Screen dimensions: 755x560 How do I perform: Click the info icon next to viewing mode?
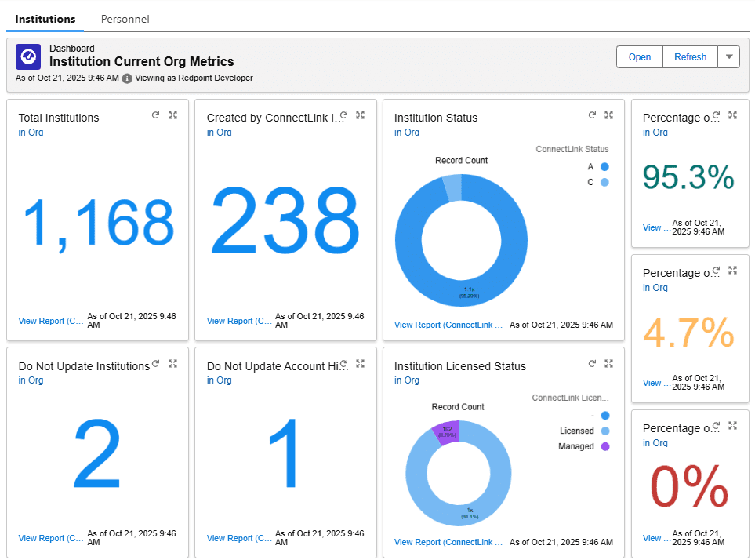(x=126, y=78)
